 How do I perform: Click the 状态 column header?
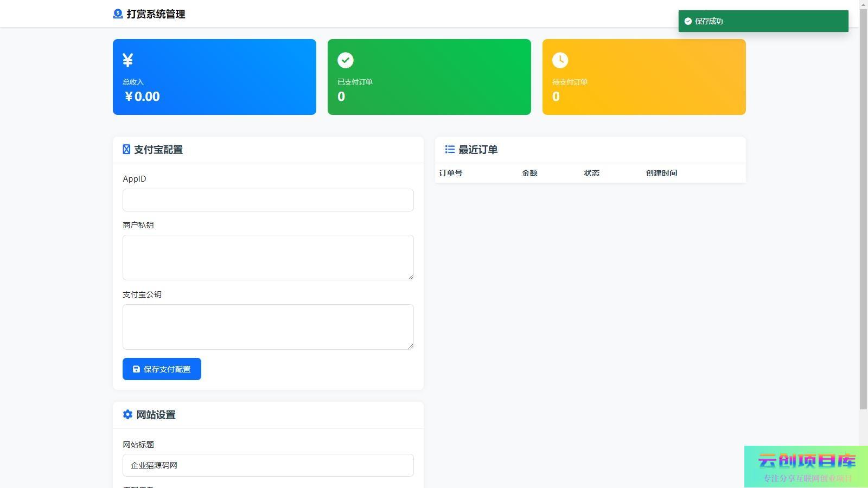(591, 173)
